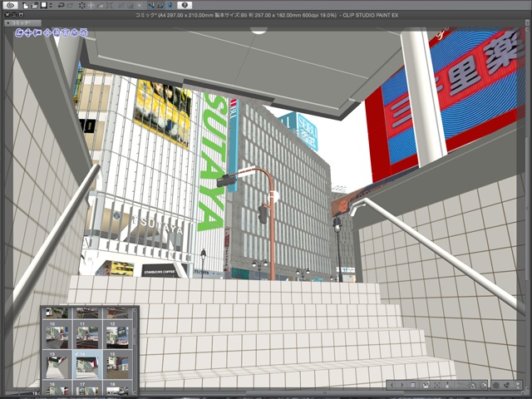Undo the last action
This screenshot has width=532, height=399.
(61, 5)
